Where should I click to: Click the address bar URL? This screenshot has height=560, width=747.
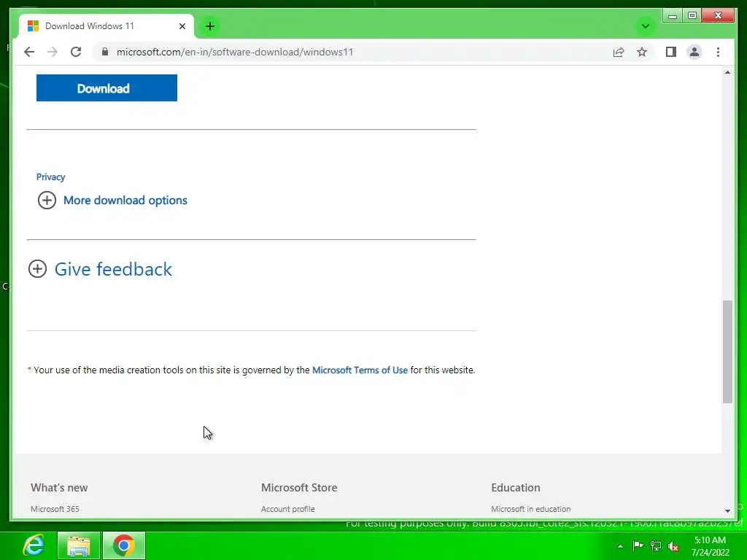pos(235,52)
